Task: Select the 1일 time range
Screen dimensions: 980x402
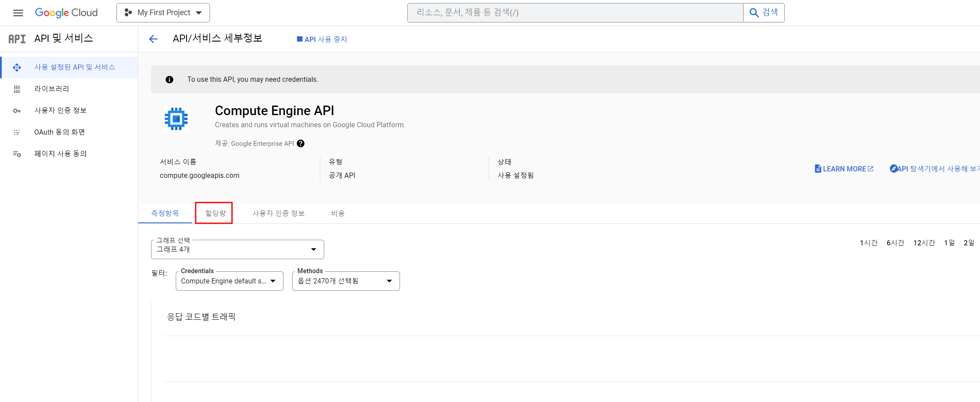Action: [950, 243]
